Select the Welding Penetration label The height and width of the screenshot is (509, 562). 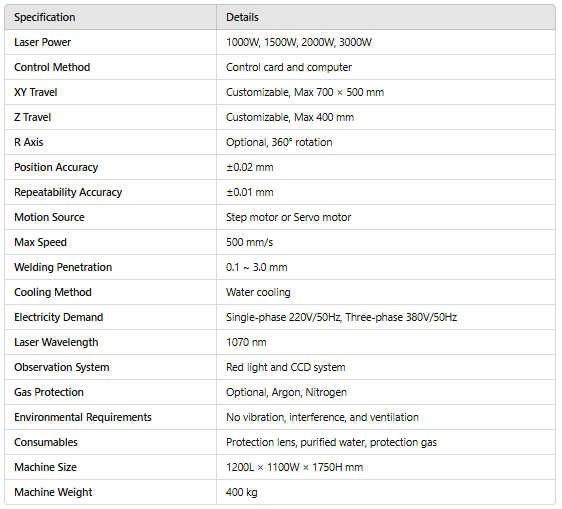click(63, 267)
